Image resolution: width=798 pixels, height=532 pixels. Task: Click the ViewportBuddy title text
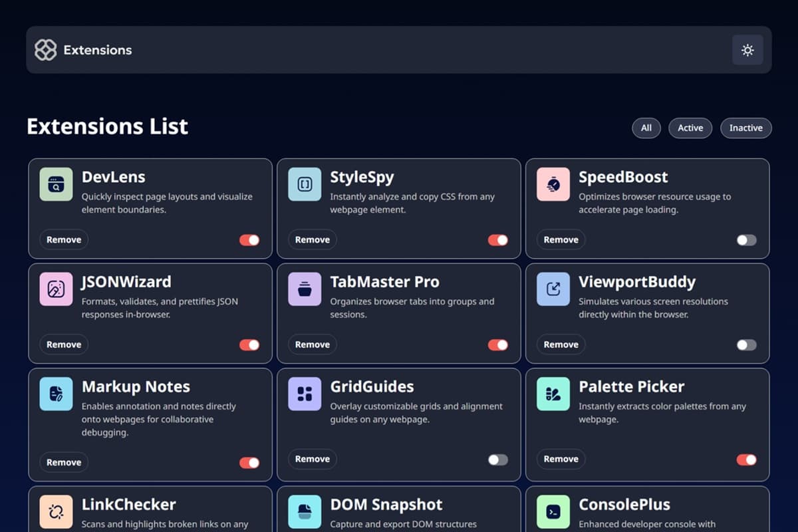tap(637, 282)
